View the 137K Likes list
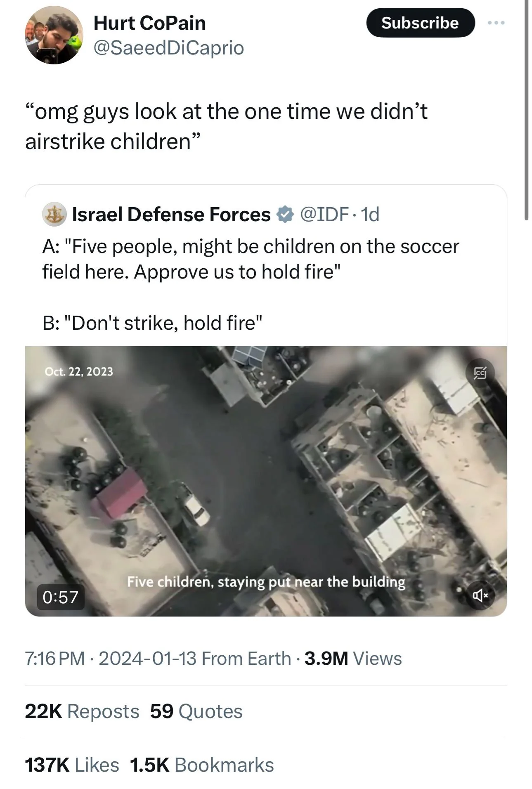The height and width of the screenshot is (789, 532). 72,765
